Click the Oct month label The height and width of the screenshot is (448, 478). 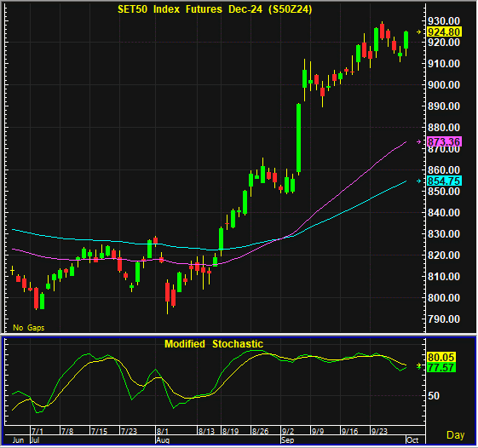tap(412, 440)
